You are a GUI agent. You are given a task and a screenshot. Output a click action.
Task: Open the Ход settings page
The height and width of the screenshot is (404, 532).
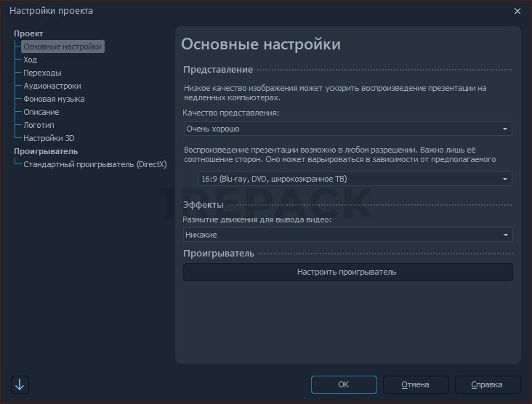click(30, 60)
